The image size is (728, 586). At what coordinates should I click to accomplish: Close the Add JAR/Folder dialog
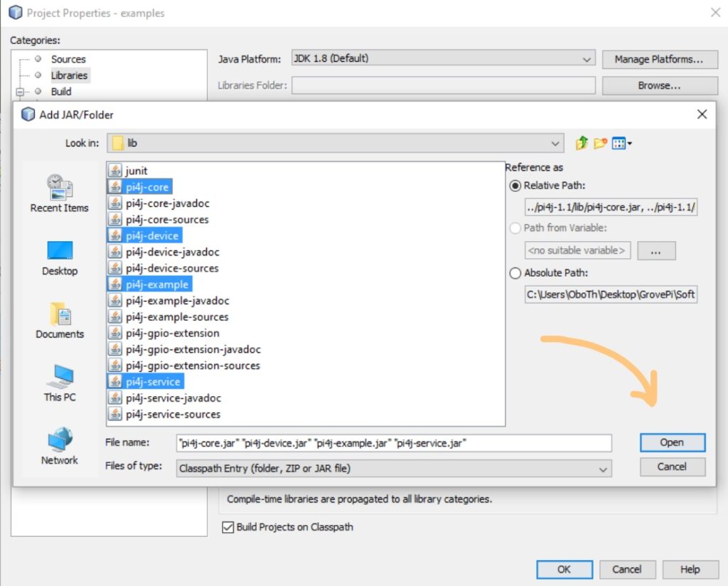point(702,114)
